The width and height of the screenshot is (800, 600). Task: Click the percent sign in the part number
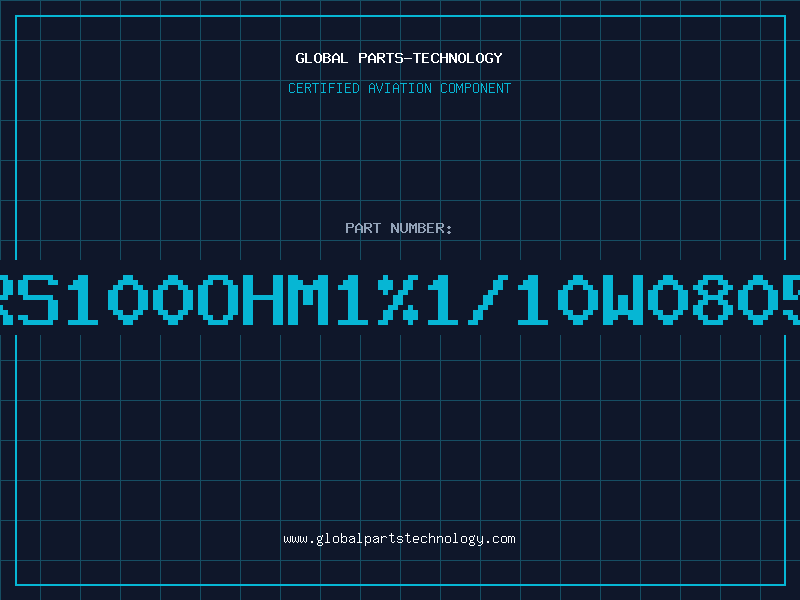point(398,299)
